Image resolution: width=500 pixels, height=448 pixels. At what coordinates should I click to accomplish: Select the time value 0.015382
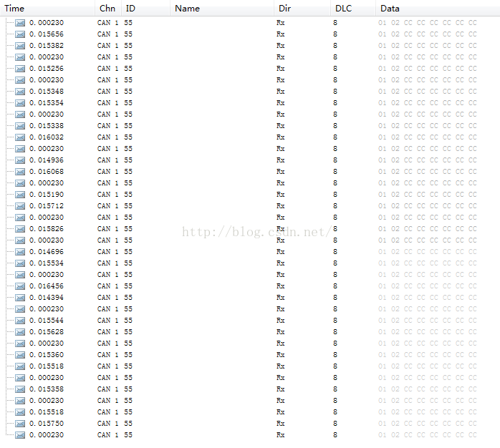coord(47,46)
